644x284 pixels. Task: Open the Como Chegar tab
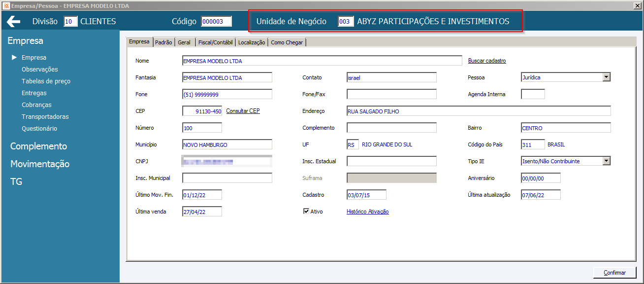click(287, 42)
